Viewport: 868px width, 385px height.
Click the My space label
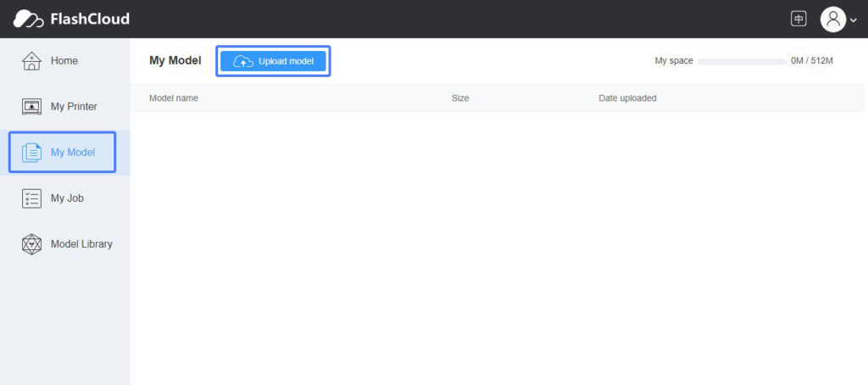coord(674,61)
